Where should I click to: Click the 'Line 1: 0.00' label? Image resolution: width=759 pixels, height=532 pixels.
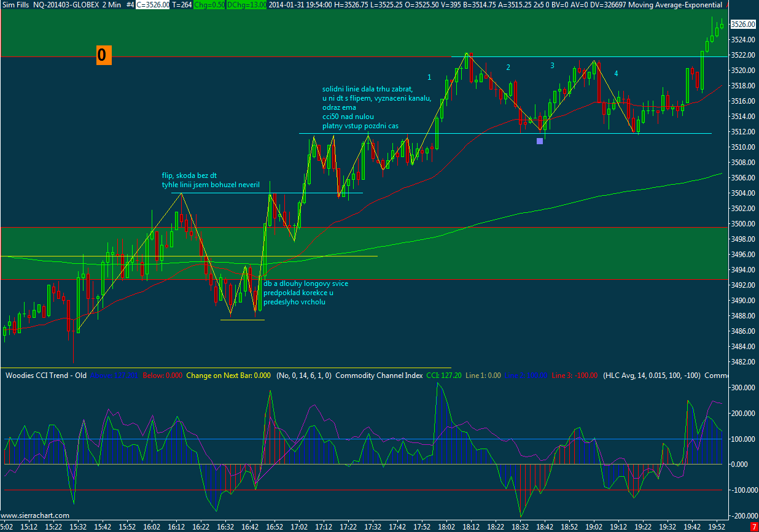click(x=484, y=375)
